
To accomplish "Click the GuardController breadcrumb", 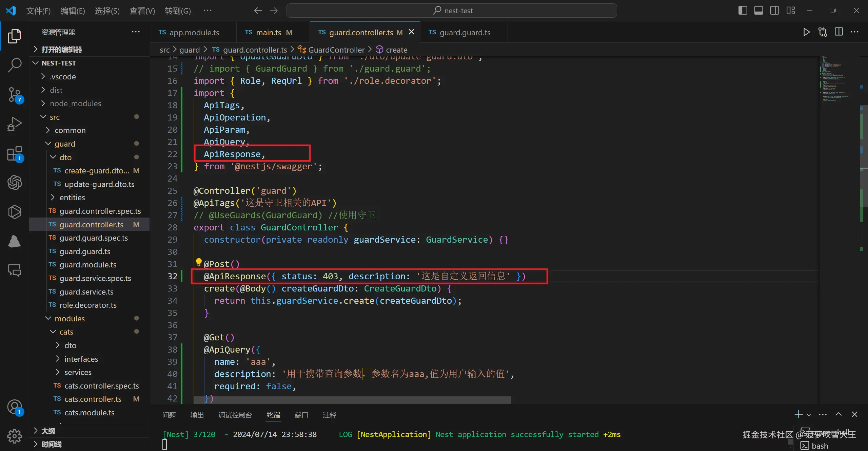I will point(336,50).
